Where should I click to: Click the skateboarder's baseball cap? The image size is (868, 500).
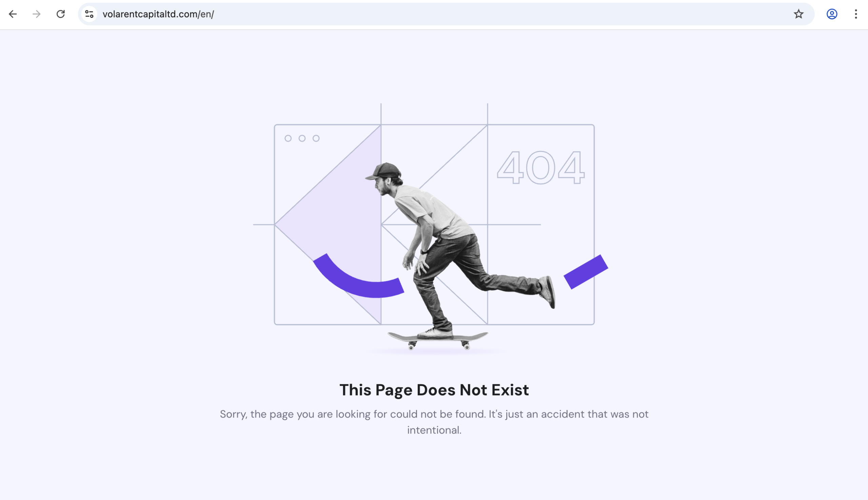click(x=386, y=170)
